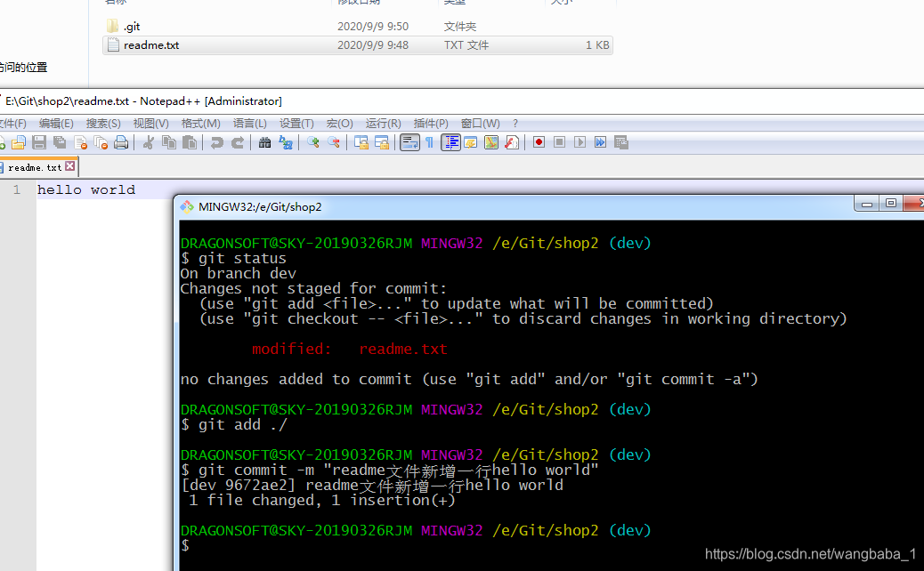
Task: Click the Save icon in Notepad++ toolbar
Action: [39, 142]
